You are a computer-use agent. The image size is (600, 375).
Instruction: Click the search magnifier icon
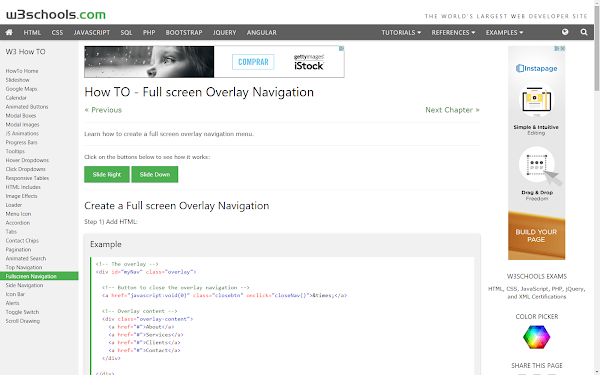[x=584, y=32]
